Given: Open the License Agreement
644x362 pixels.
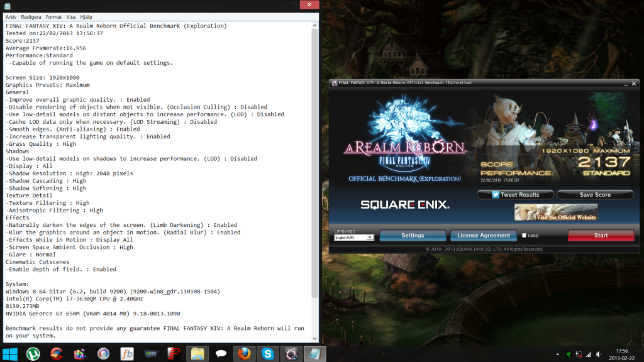Looking at the screenshot, I should (x=483, y=235).
